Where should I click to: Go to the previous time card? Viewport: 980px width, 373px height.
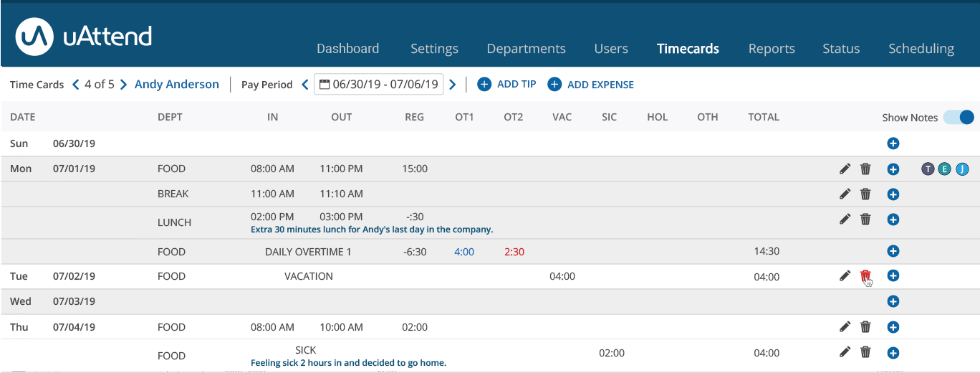pos(76,85)
